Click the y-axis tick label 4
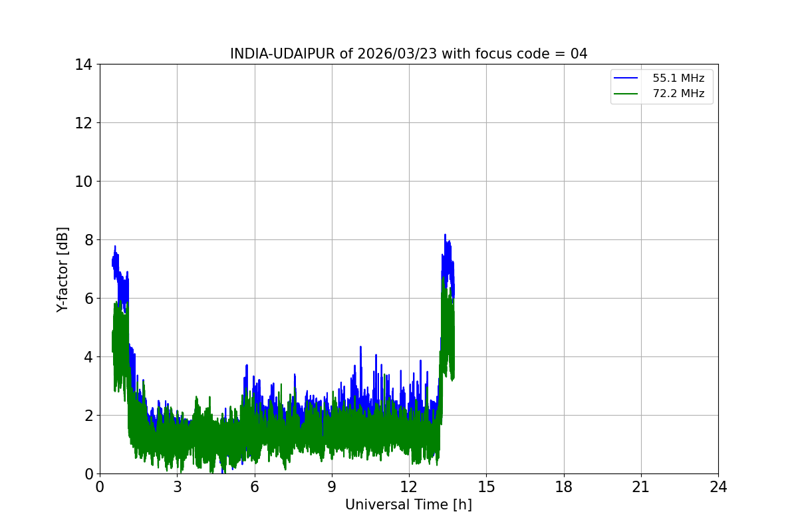Screen dimensions: 798x532 pos(87,357)
